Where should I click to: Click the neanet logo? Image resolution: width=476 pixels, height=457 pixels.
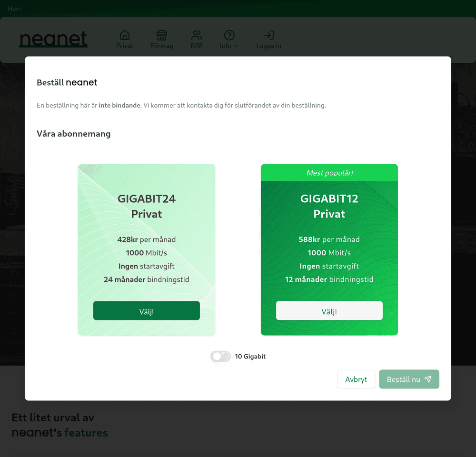tap(53, 40)
